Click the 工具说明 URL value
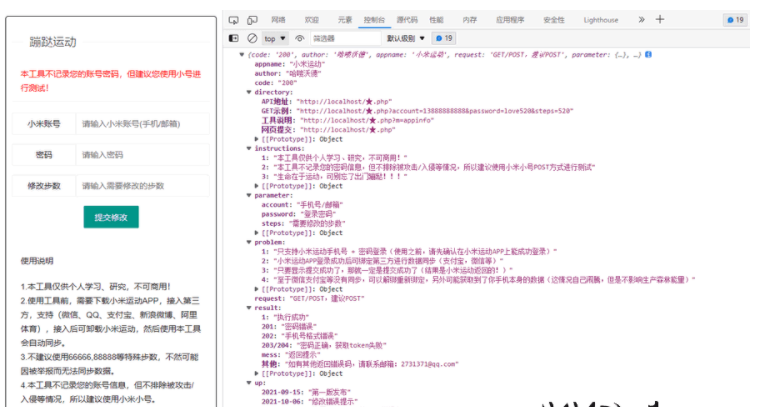The height and width of the screenshot is (407, 763). point(367,120)
